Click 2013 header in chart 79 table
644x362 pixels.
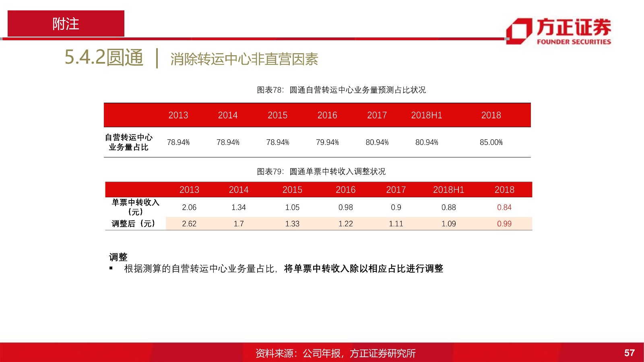click(x=189, y=190)
